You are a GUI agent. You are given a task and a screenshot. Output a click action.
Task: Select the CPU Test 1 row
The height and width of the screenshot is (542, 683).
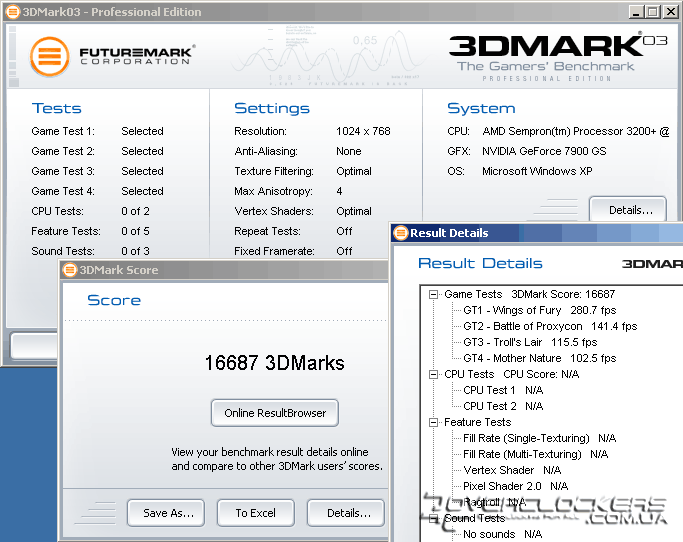(x=503, y=390)
